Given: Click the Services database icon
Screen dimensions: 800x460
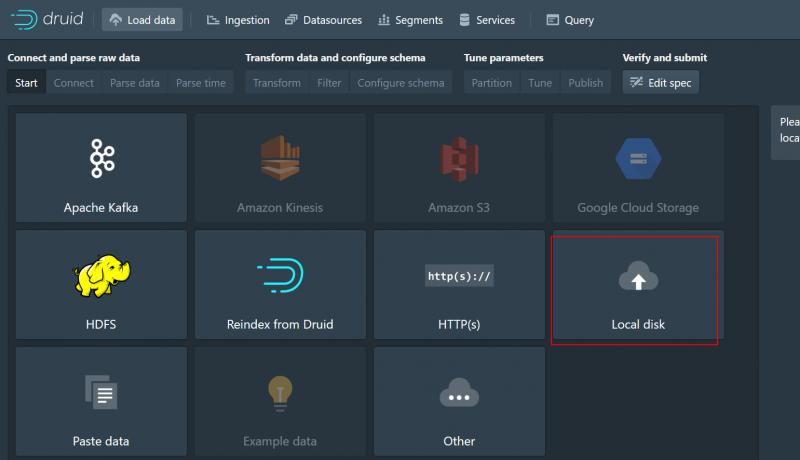Looking at the screenshot, I should pyautogui.click(x=464, y=20).
